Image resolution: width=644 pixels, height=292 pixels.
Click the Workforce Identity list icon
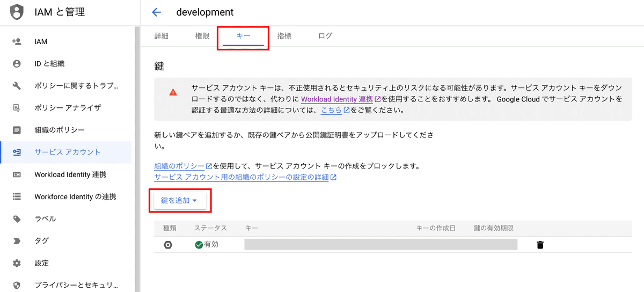(x=17, y=196)
